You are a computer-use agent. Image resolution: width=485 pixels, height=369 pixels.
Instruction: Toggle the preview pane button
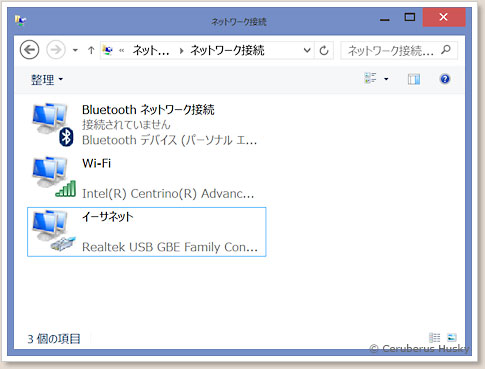click(x=414, y=79)
